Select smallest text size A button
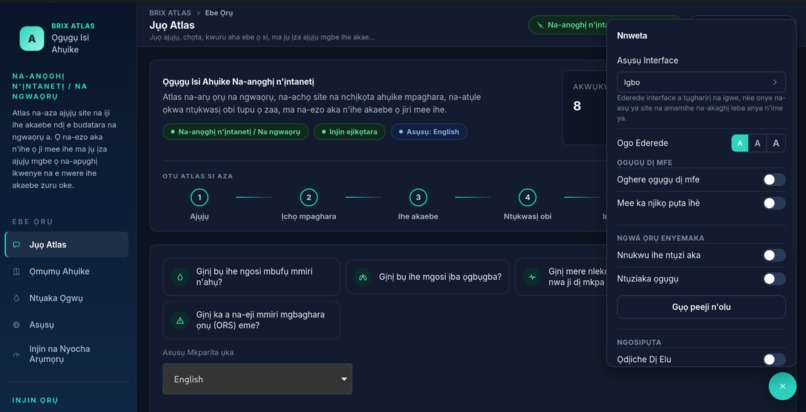This screenshot has width=806, height=412. pyautogui.click(x=740, y=143)
